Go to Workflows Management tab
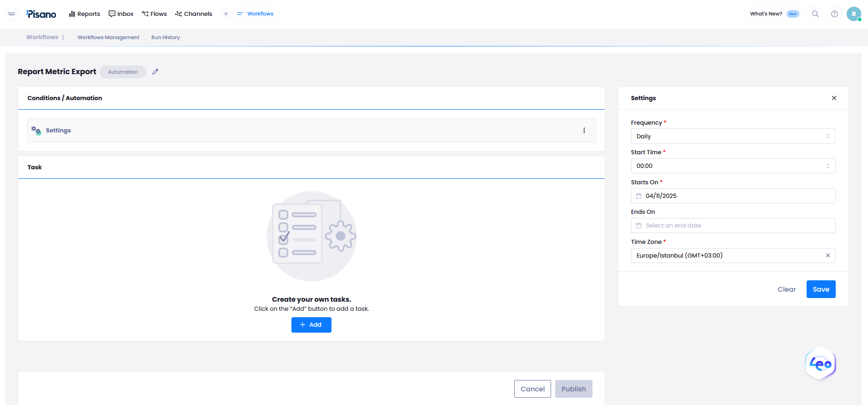The width and height of the screenshot is (868, 405). point(108,37)
